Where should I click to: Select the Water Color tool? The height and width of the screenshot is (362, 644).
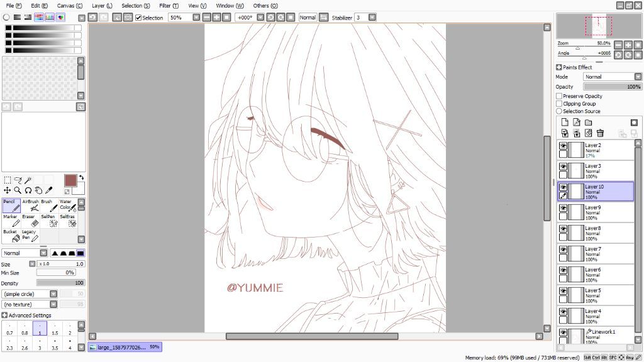pos(68,206)
